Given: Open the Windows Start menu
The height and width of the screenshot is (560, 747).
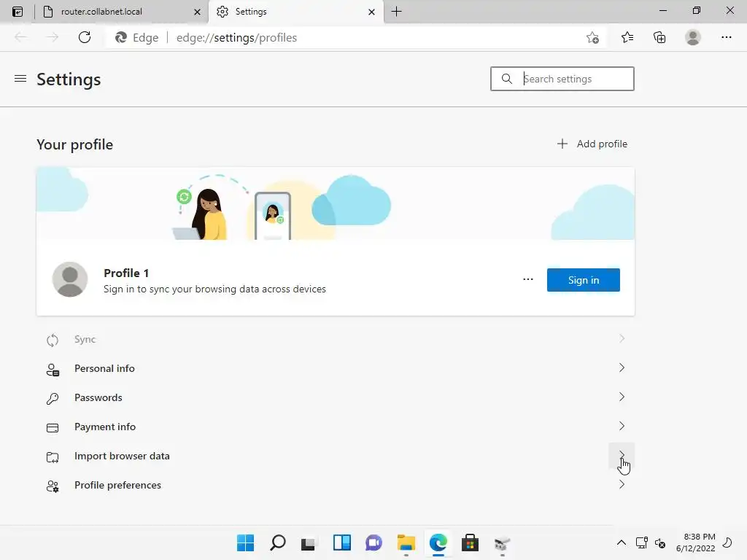Looking at the screenshot, I should (x=245, y=542).
